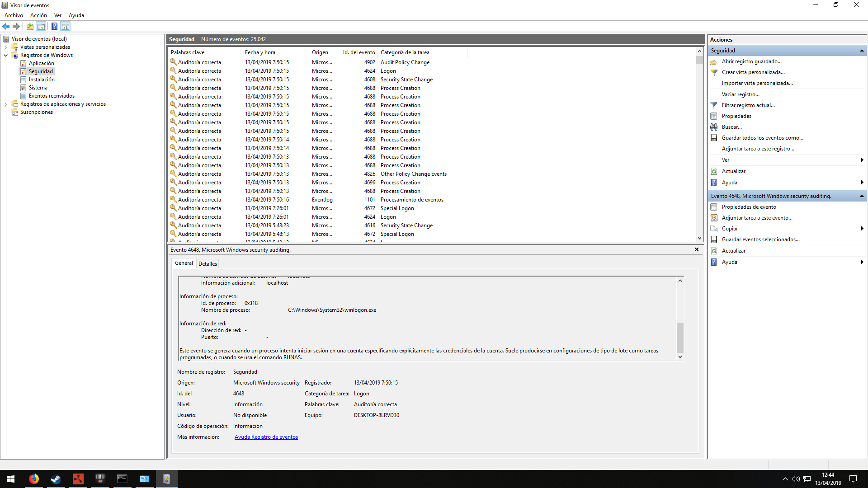Viewport: 868px width, 488px height.
Task: Click the blue Help toolbar icon
Action: [x=54, y=26]
